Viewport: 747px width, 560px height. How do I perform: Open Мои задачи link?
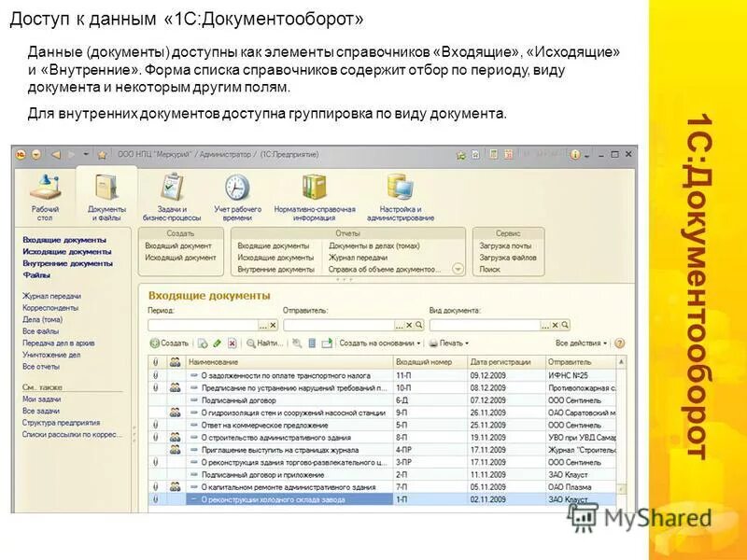click(41, 399)
